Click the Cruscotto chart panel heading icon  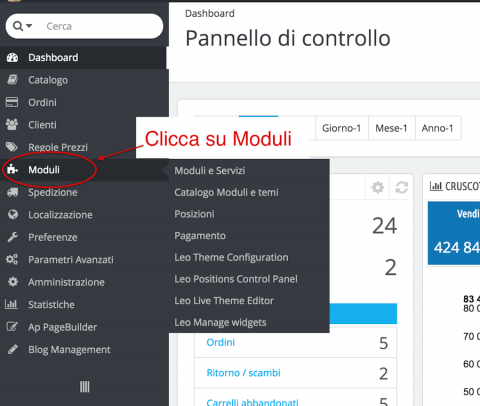436,186
